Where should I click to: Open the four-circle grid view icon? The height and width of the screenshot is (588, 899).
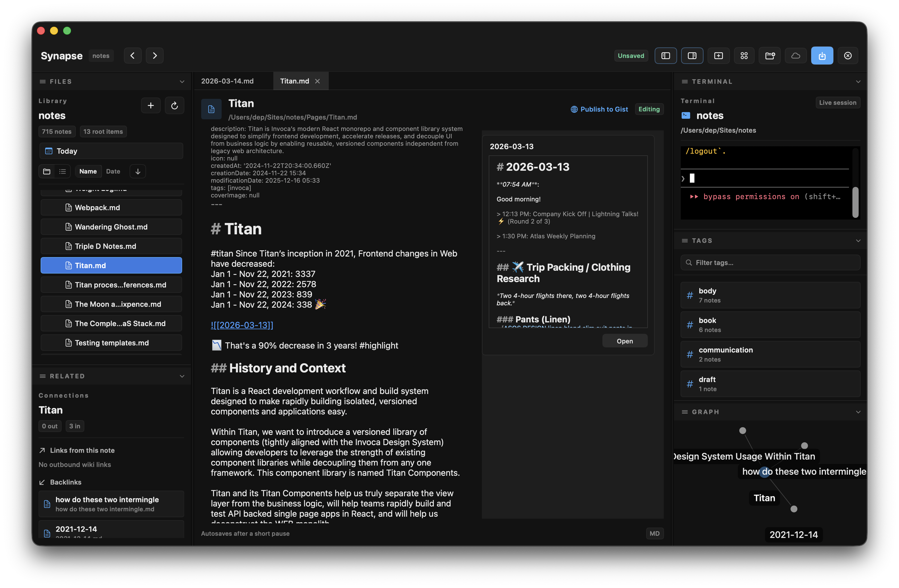tap(744, 56)
